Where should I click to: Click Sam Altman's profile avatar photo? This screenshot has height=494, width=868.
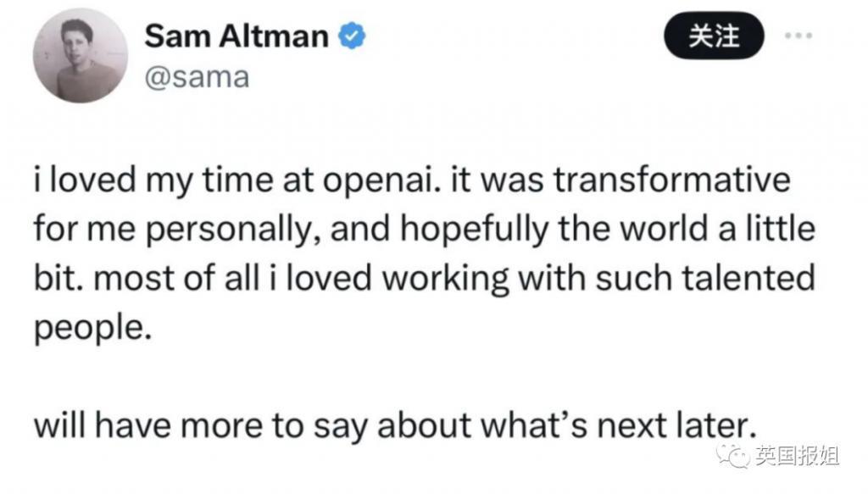tap(76, 60)
